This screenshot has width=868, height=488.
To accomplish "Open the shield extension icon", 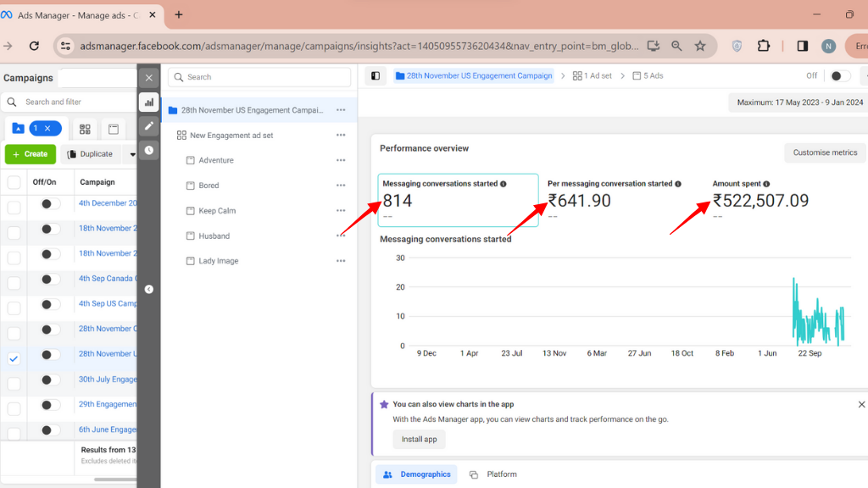I will click(737, 46).
